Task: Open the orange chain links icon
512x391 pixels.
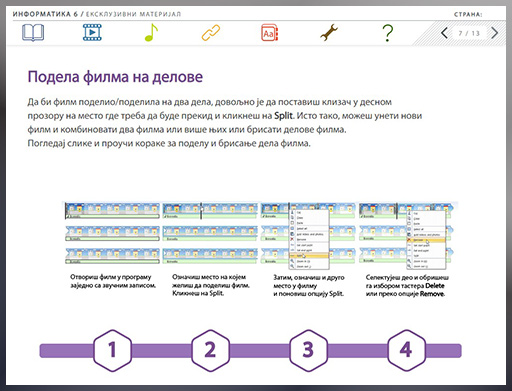Action: click(211, 33)
